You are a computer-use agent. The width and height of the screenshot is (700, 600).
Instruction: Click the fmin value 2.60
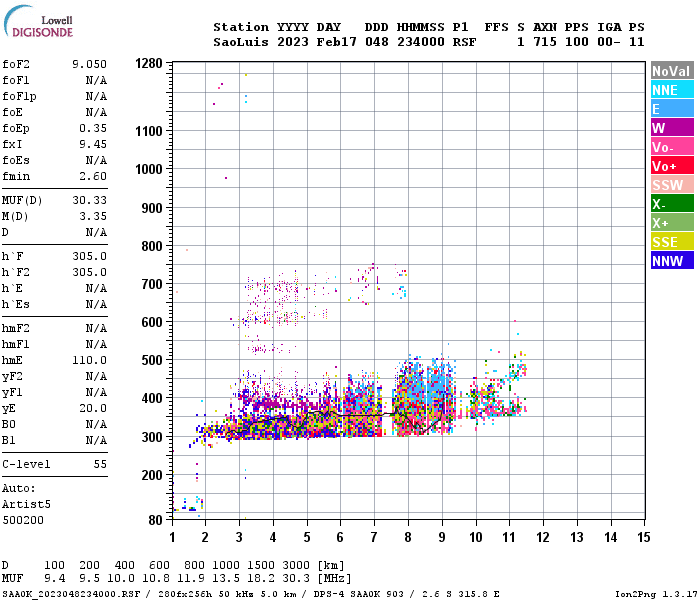93,176
